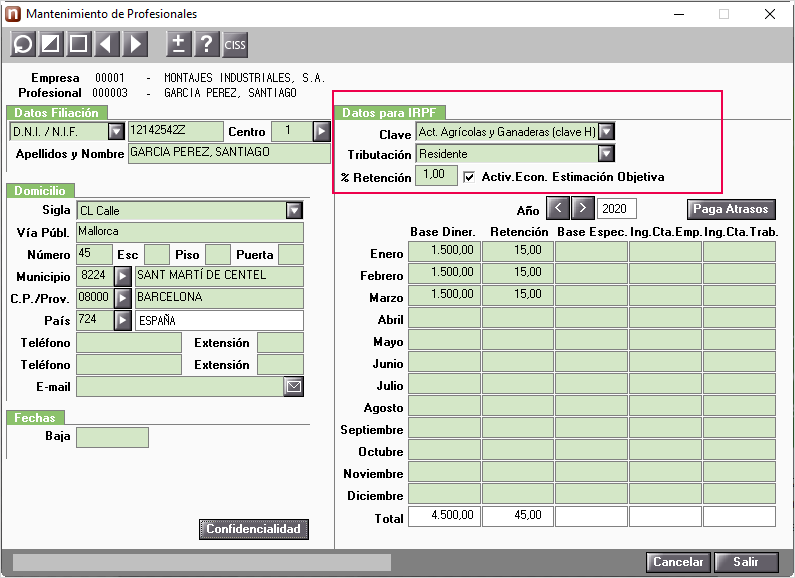
Task: Click the Municipio code field 8224
Action: click(95, 276)
